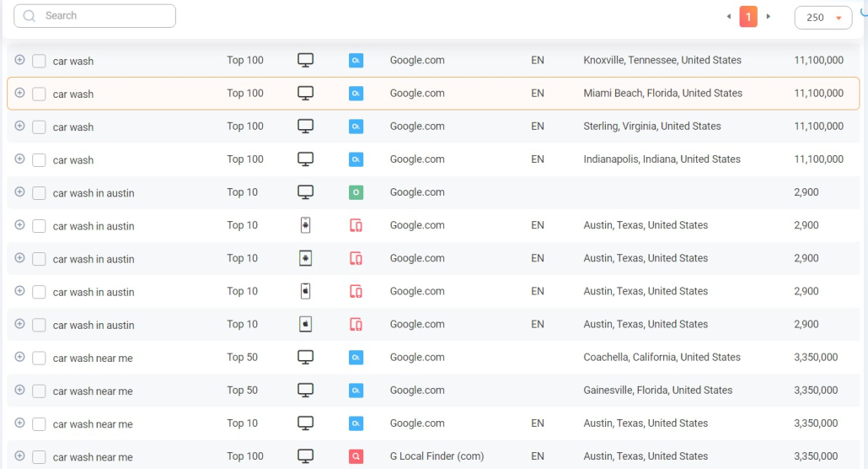
Task: Click the 3,350,000 volume in Gainesville row
Action: 816,391
